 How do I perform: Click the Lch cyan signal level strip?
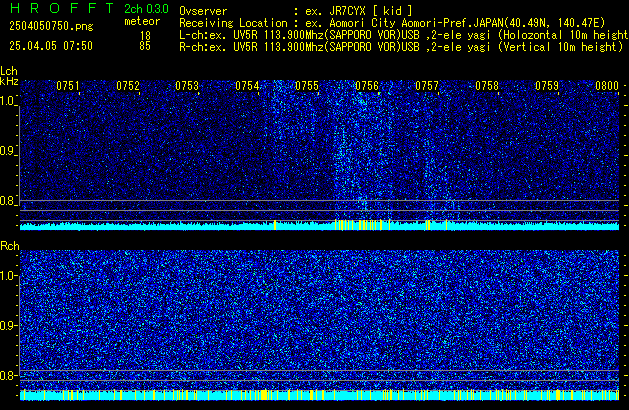[x=319, y=225]
